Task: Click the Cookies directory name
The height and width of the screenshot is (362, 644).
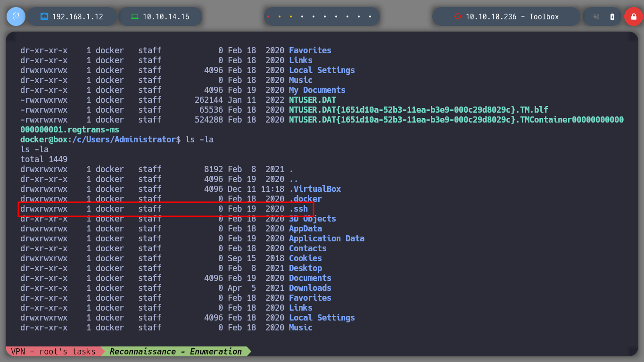Action: point(305,258)
